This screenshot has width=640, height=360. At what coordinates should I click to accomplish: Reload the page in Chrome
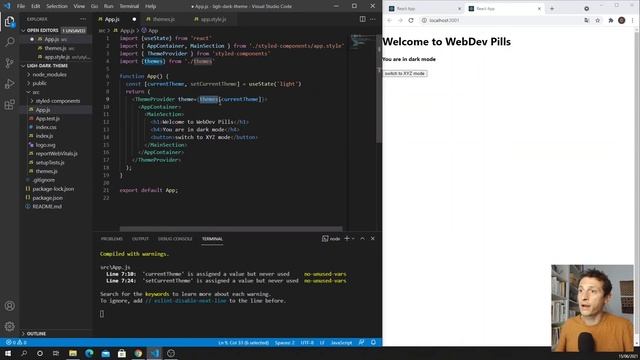pos(411,20)
